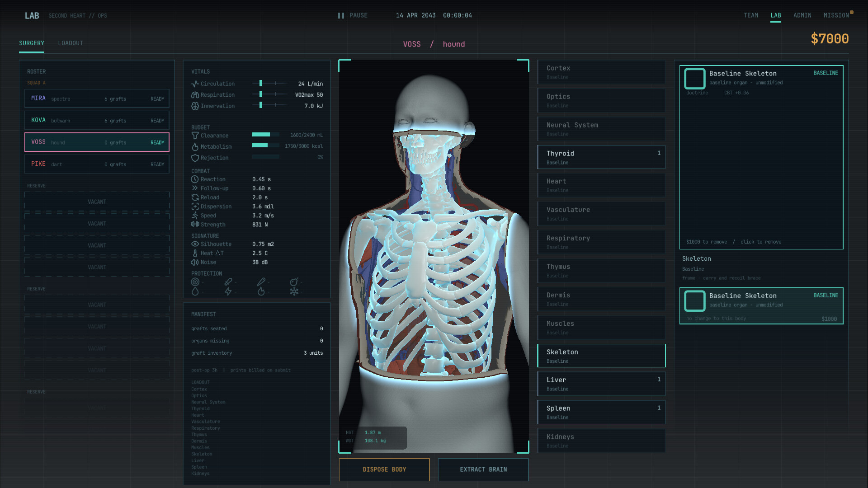Click the snowflake protection icon
Screen dimensions: 868x488
294,292
